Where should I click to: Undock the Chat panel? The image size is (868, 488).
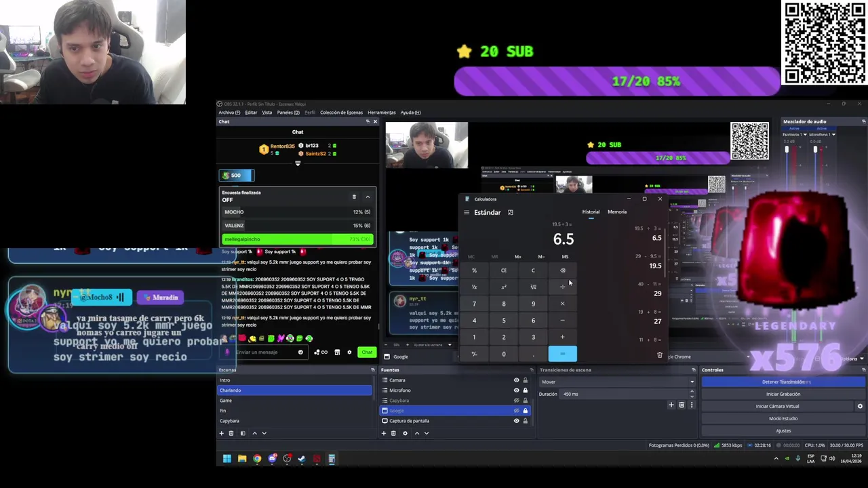(368, 121)
